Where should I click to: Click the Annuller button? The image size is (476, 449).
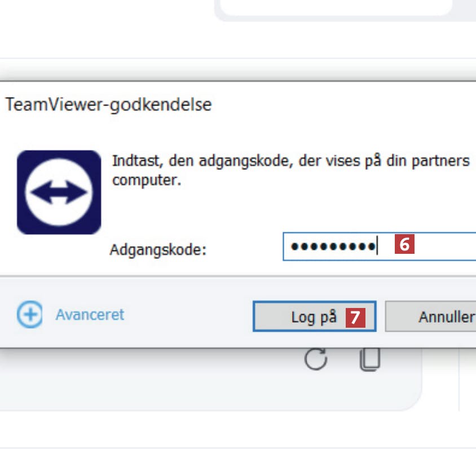tap(430, 316)
